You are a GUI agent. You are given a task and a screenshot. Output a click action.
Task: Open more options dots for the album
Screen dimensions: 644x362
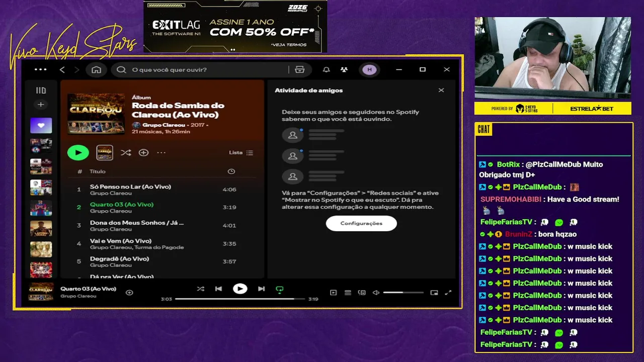161,152
